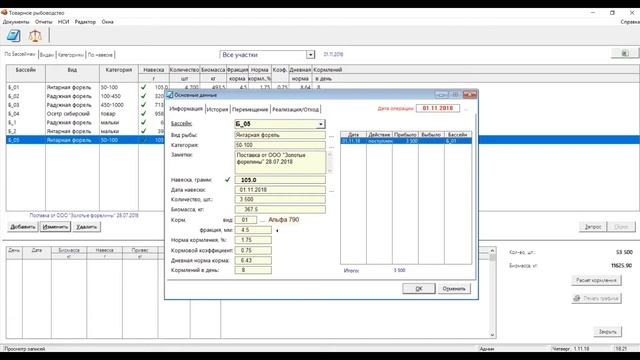The image size is (640, 360).
Task: Click the Навеска, грамм 105.0 field
Action: (x=280, y=180)
